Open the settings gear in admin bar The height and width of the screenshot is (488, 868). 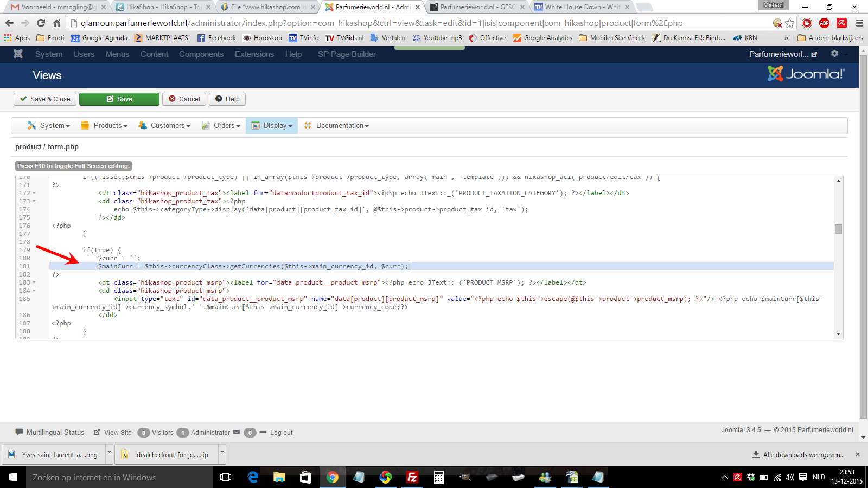834,54
